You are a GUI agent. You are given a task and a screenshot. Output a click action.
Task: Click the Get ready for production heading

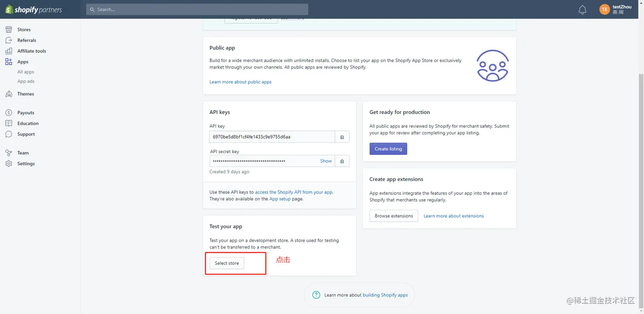click(x=400, y=112)
